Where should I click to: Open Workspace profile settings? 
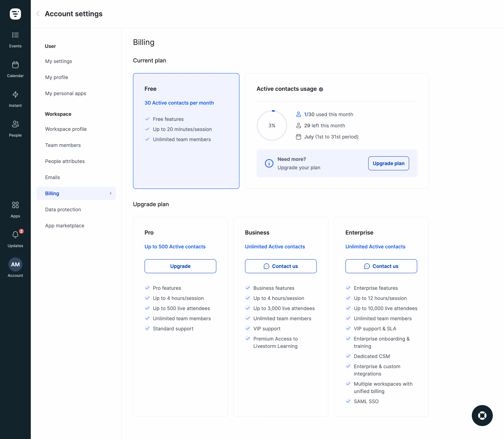tap(66, 129)
